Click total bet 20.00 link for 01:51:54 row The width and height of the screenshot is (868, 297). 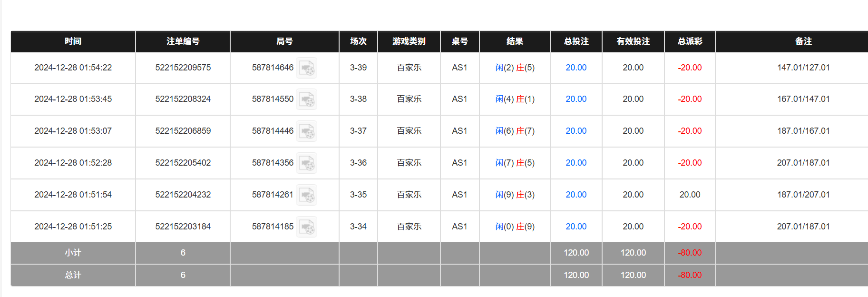576,195
